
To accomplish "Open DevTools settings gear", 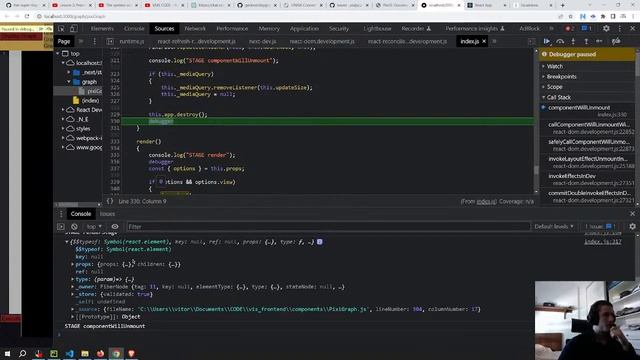I will [x=606, y=29].
